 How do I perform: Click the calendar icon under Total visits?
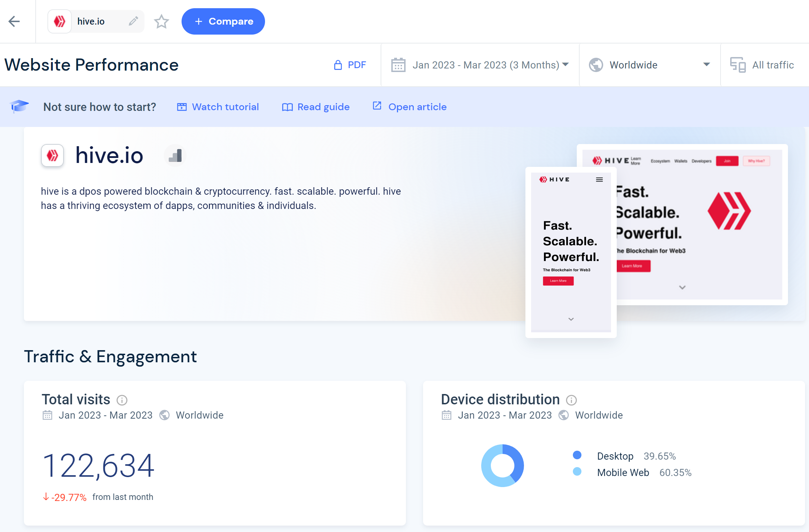(x=47, y=415)
